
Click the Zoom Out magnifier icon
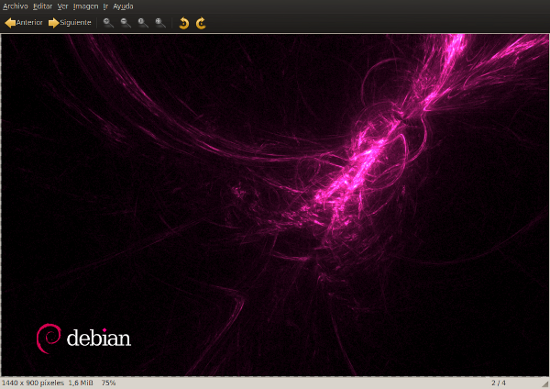[126, 23]
